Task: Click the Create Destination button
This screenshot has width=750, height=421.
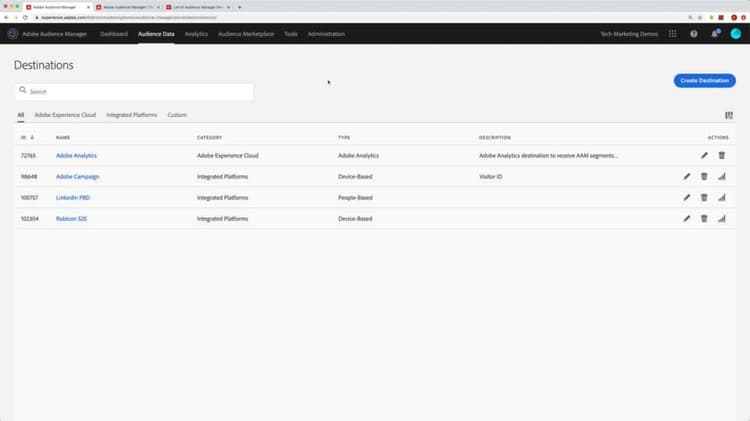Action: (705, 80)
